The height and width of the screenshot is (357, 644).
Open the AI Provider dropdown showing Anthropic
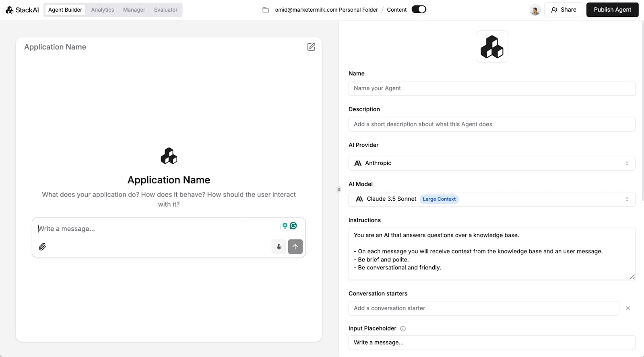(x=492, y=163)
